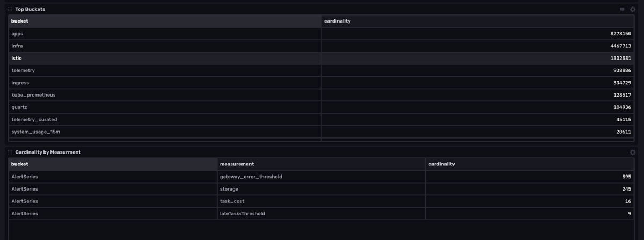
Task: Open Cardinality by Measurment settings gear
Action: click(633, 152)
